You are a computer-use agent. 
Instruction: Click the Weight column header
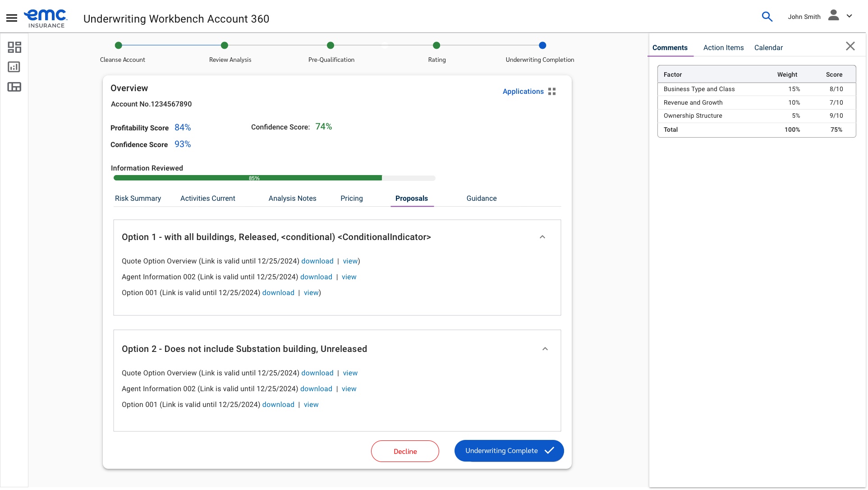point(787,75)
